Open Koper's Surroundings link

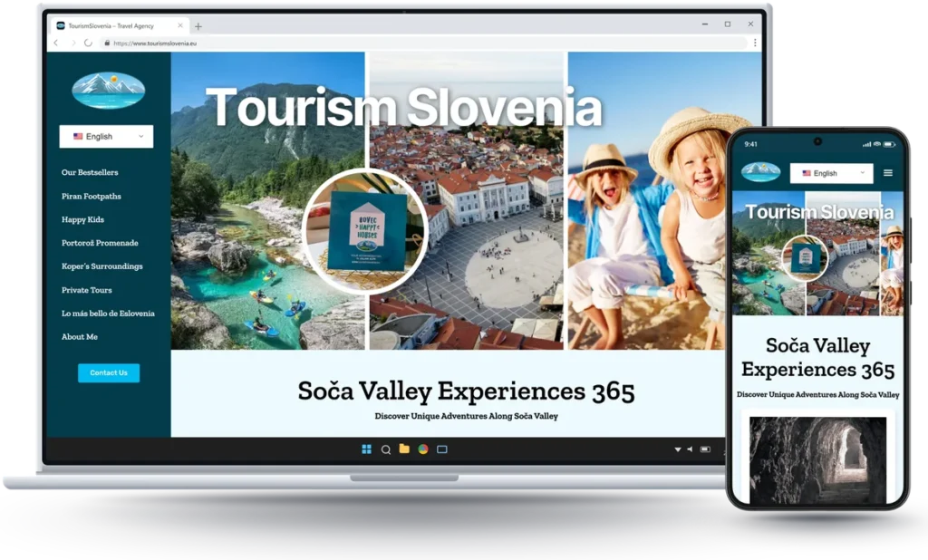(101, 266)
